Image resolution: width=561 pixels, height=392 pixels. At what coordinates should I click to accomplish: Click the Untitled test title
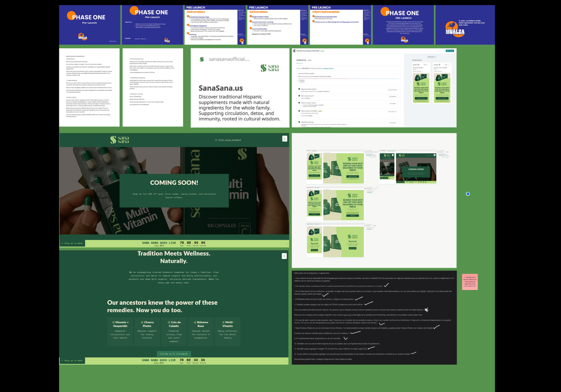tap(302, 60)
